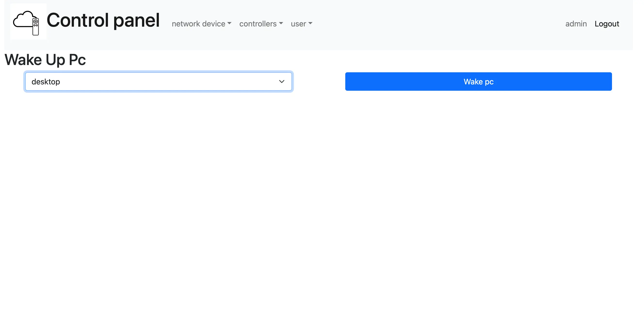The width and height of the screenshot is (644, 310).
Task: Click the Wake Up Pc page heading
Action: tap(45, 60)
